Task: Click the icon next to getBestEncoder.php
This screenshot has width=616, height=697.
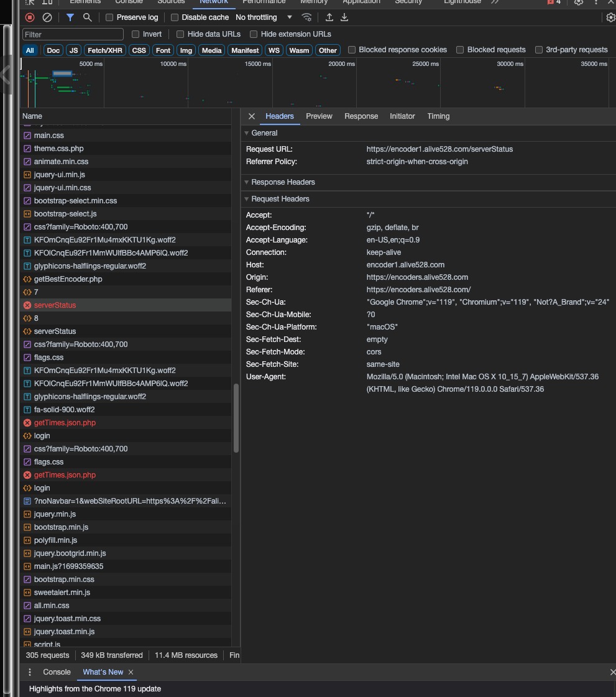Action: coord(27,279)
